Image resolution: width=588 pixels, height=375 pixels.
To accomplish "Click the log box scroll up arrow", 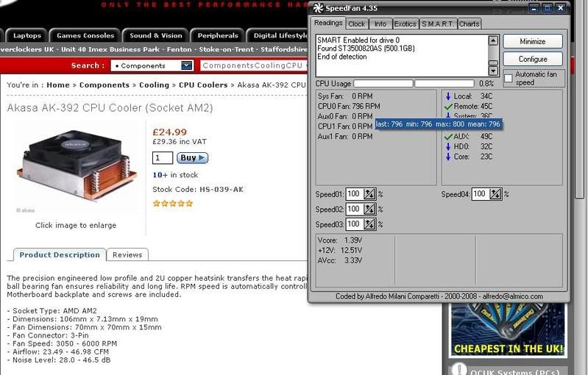I will click(x=493, y=40).
